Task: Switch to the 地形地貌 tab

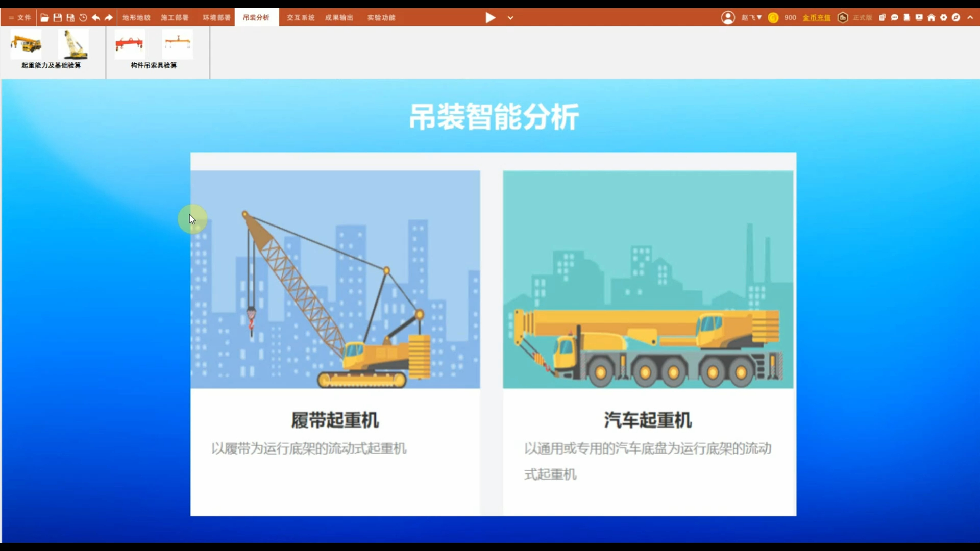Action: (x=136, y=17)
